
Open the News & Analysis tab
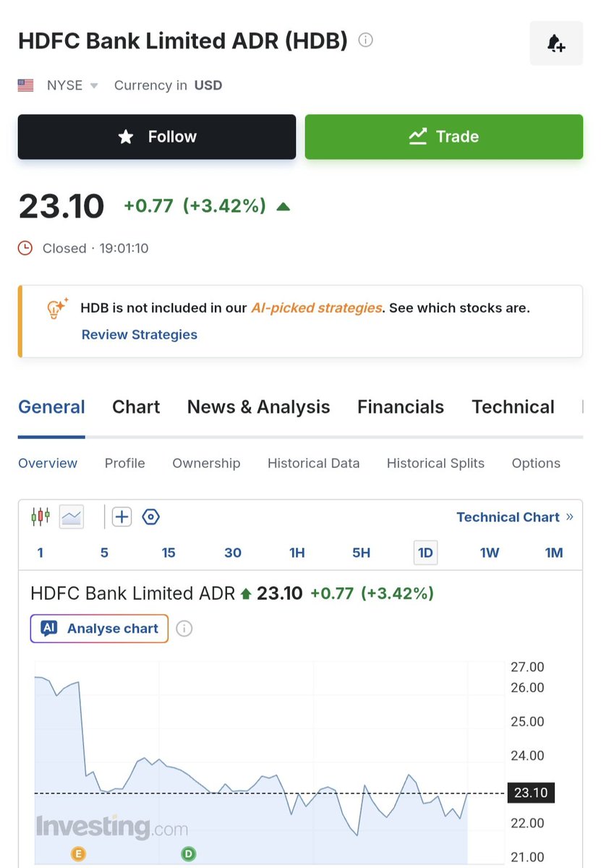259,407
